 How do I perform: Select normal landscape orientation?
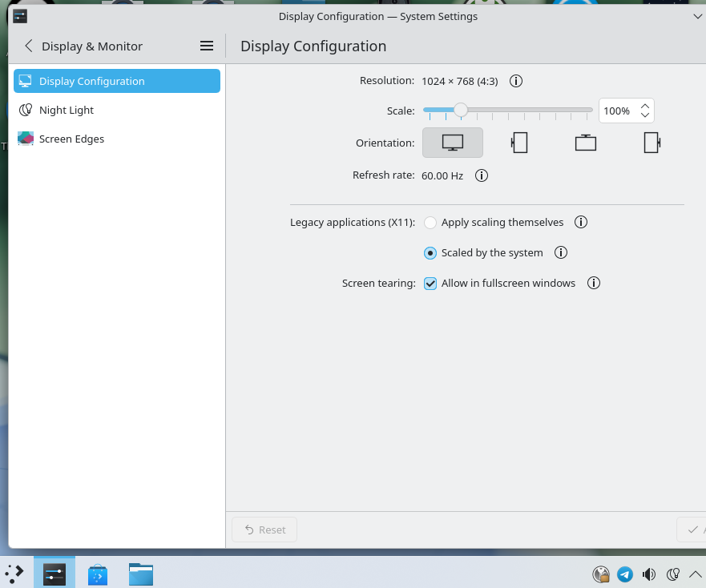[x=453, y=143]
